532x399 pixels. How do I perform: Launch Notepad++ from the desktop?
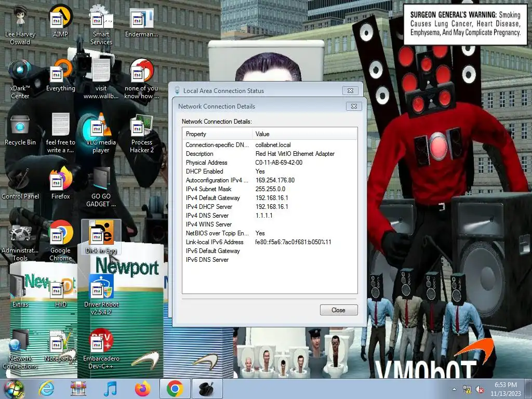[60, 345]
